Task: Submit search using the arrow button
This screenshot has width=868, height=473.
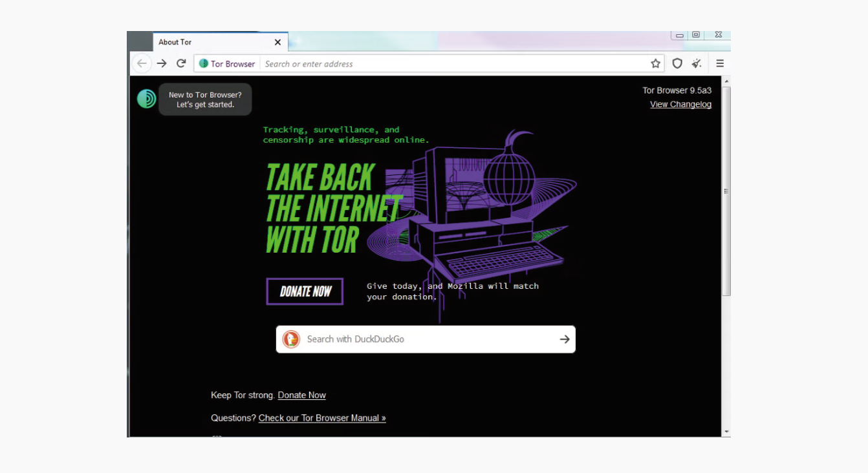Action: pyautogui.click(x=565, y=339)
